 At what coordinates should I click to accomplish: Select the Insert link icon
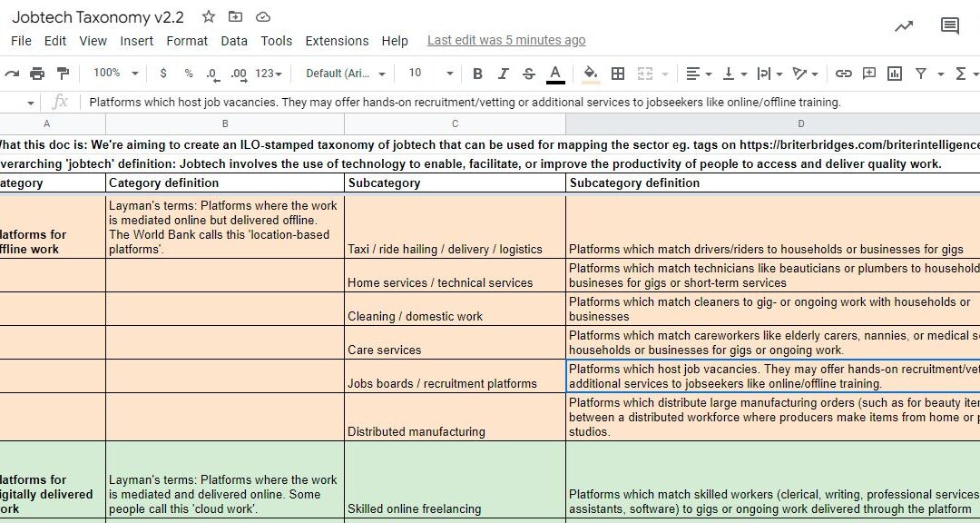click(844, 73)
